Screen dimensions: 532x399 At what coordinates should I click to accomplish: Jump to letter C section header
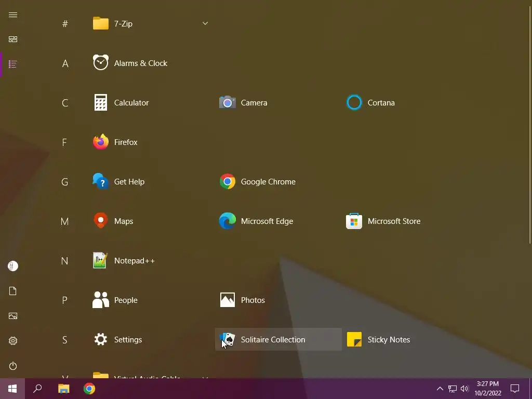65,103
